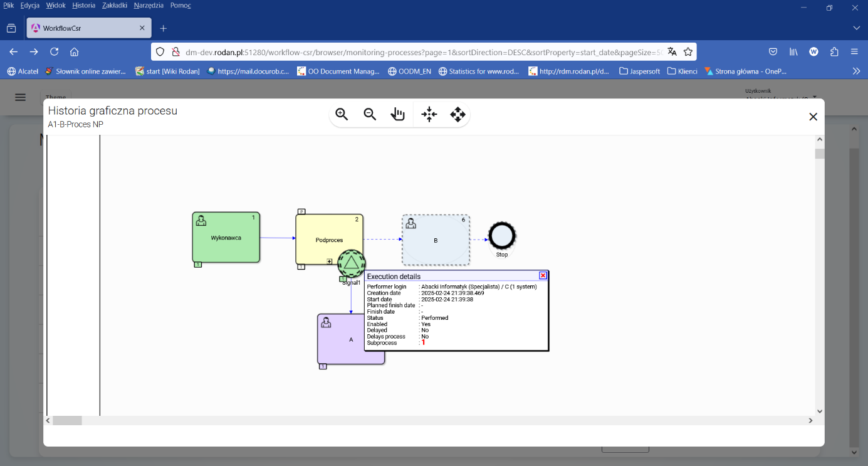
Task: Open the browser extensions puzzle icon
Action: point(834,52)
